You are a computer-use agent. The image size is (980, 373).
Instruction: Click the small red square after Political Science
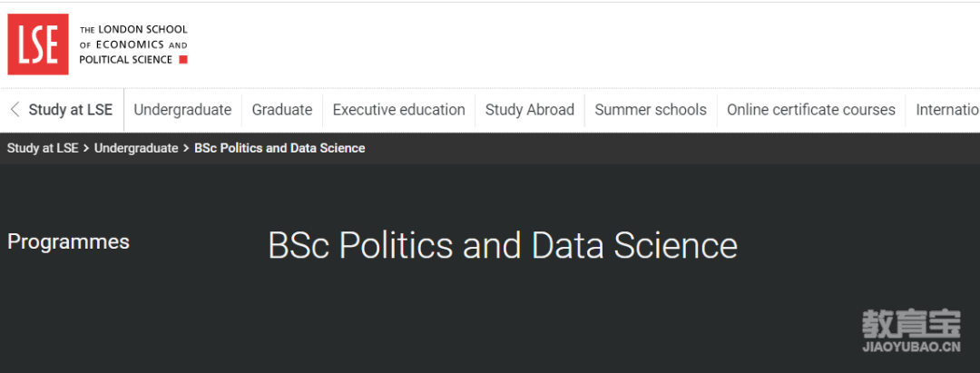click(183, 59)
